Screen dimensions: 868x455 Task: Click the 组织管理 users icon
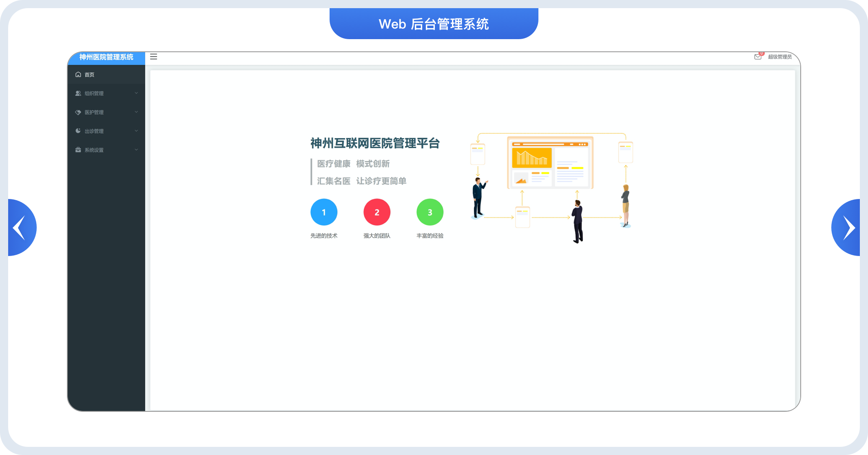tap(78, 93)
